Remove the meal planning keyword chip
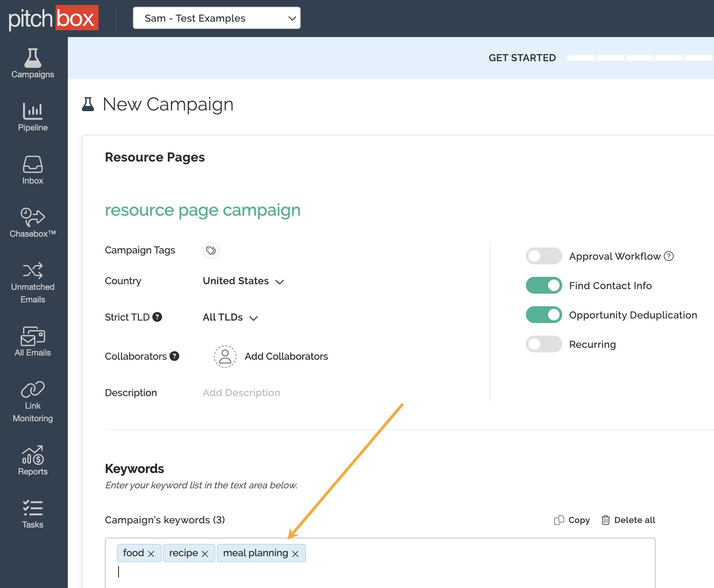 295,553
